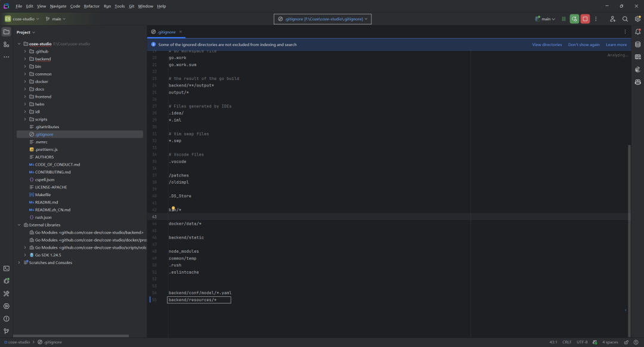Open the Window menu
The image size is (644, 347).
(145, 6)
